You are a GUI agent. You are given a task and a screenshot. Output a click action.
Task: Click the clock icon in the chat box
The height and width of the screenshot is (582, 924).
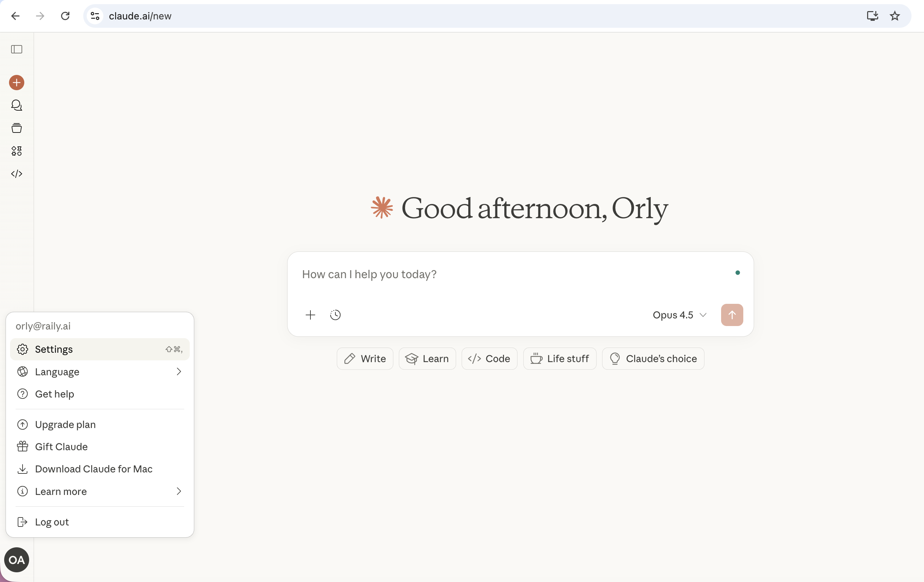pos(335,315)
